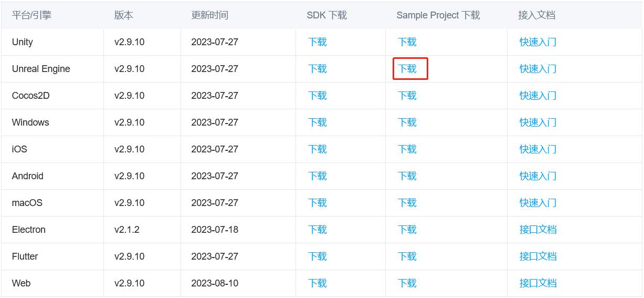Download the Electron SDK
The image size is (644, 298).
318,230
